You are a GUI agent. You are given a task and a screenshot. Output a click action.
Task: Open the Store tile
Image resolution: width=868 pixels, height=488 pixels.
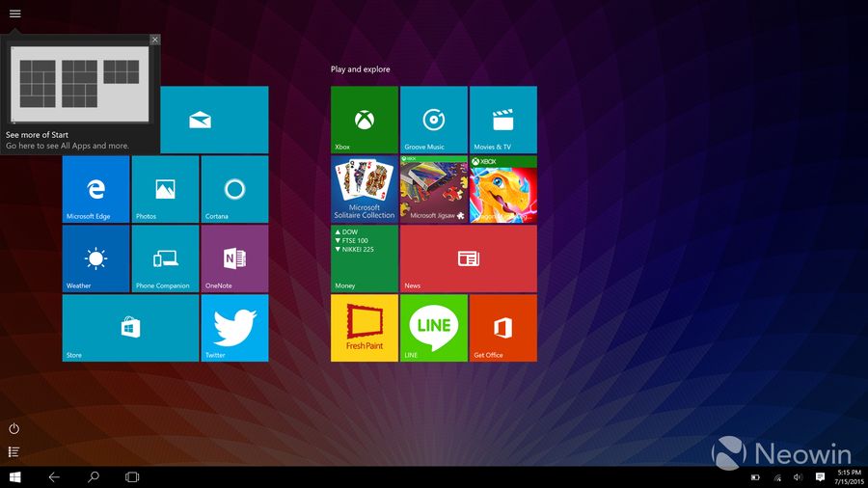(x=130, y=328)
